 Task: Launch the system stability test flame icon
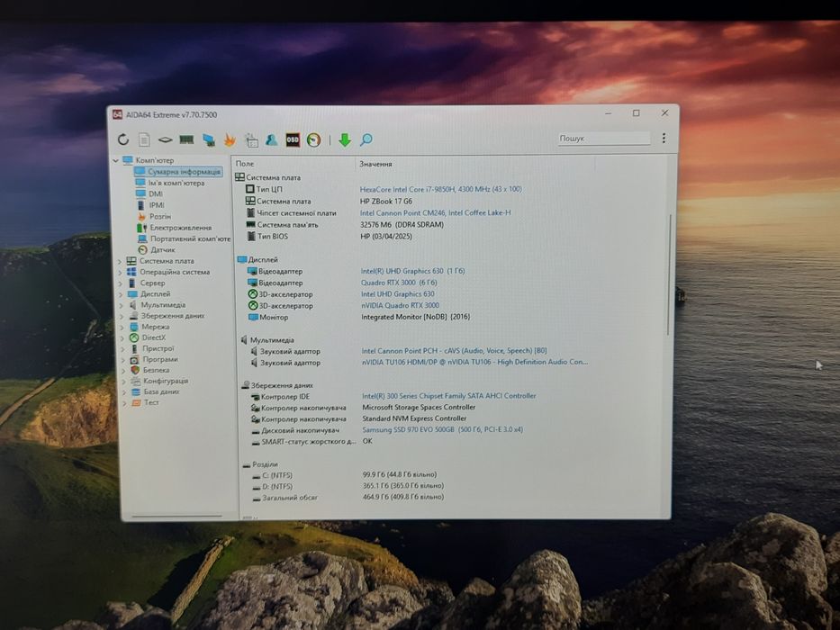tap(230, 140)
